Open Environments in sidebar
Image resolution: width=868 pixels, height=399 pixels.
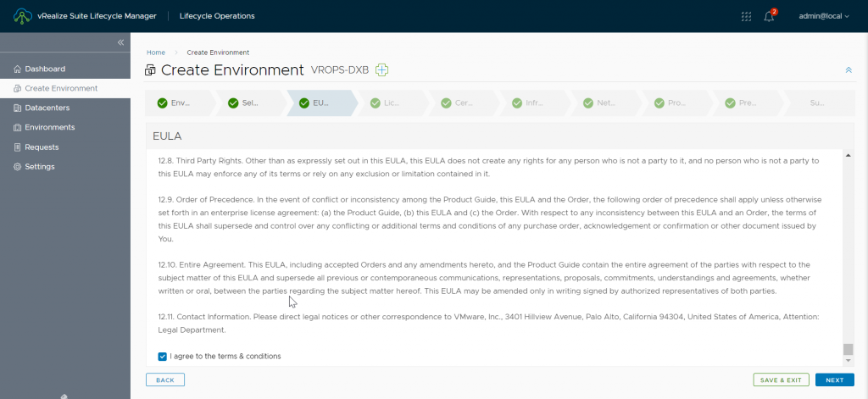pyautogui.click(x=65, y=127)
